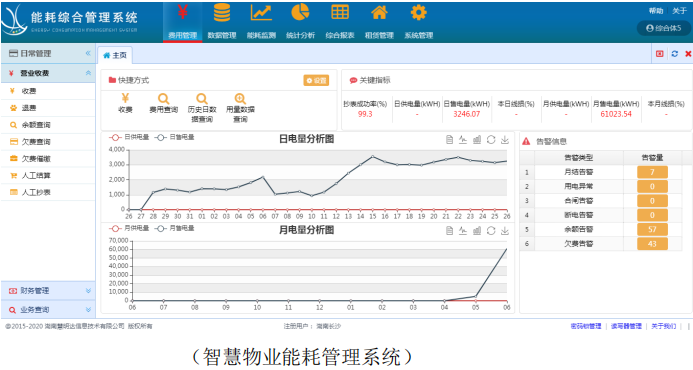
Task: Select 退费 in the sidebar
Action: click(x=48, y=108)
